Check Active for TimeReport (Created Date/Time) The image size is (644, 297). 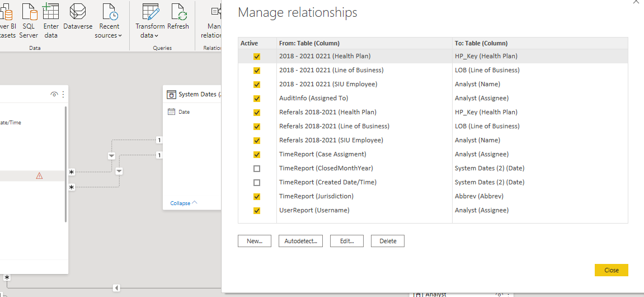[x=257, y=182]
